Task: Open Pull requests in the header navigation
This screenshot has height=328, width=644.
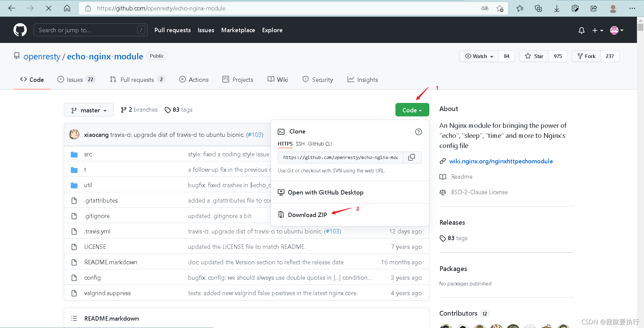Action: tap(173, 30)
